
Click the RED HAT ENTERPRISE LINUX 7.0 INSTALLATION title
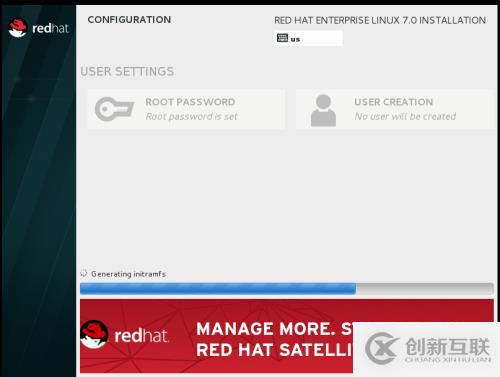pos(380,20)
